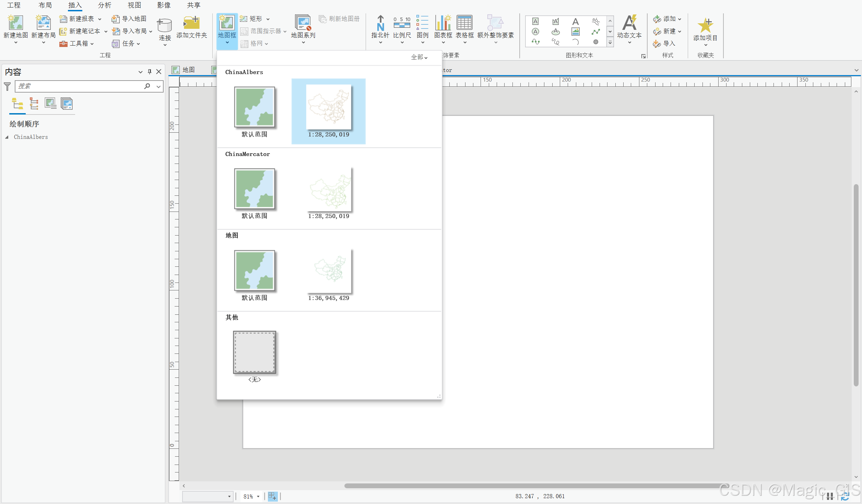Toggle the snapping button in status bar
Screen dimensions: 862x504
(x=272, y=496)
